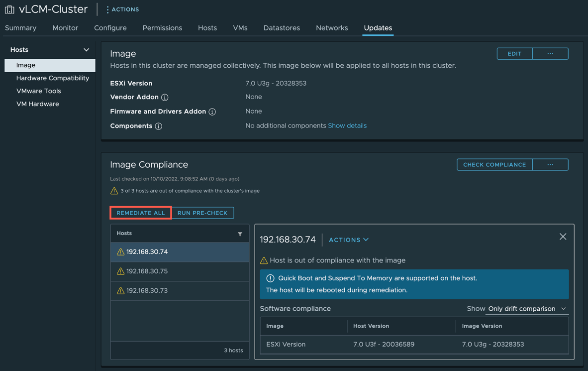Expand the host Actions dropdown
Image resolution: width=588 pixels, height=371 pixels.
coord(349,240)
